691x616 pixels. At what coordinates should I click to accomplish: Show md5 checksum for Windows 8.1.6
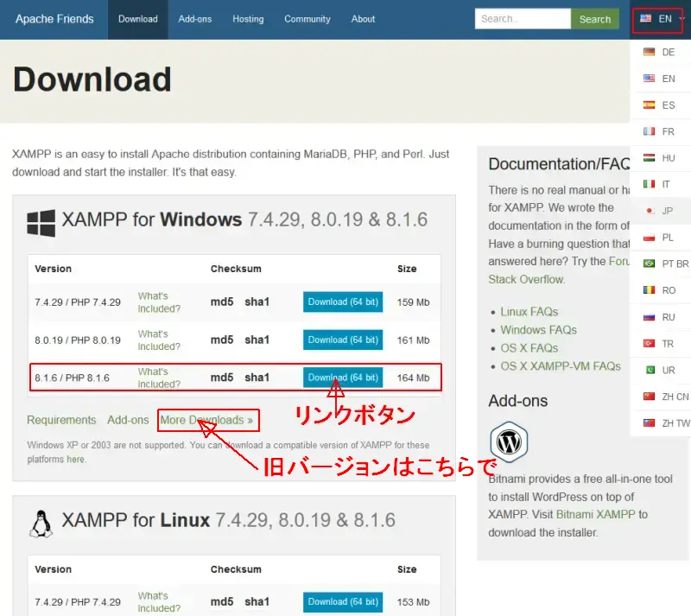222,378
